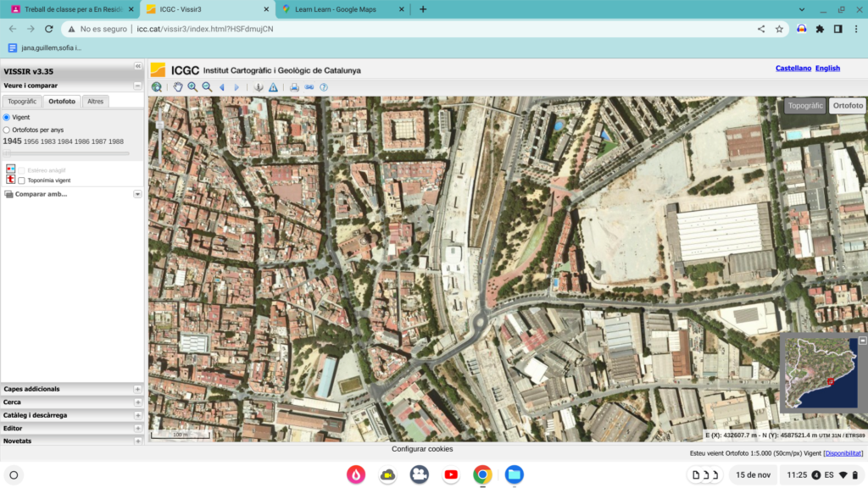Select the pan hand tool

[x=178, y=87]
